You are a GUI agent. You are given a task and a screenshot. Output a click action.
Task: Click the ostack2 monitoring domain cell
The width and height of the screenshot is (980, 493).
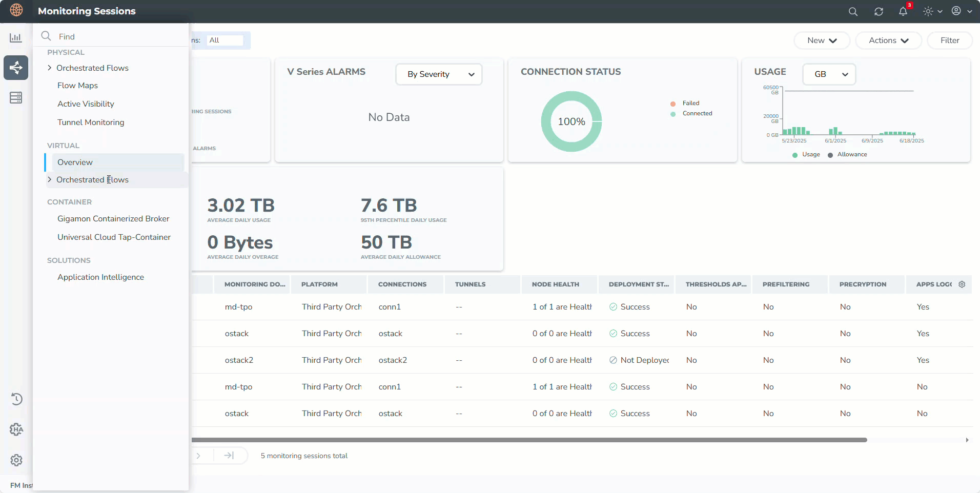coord(239,360)
